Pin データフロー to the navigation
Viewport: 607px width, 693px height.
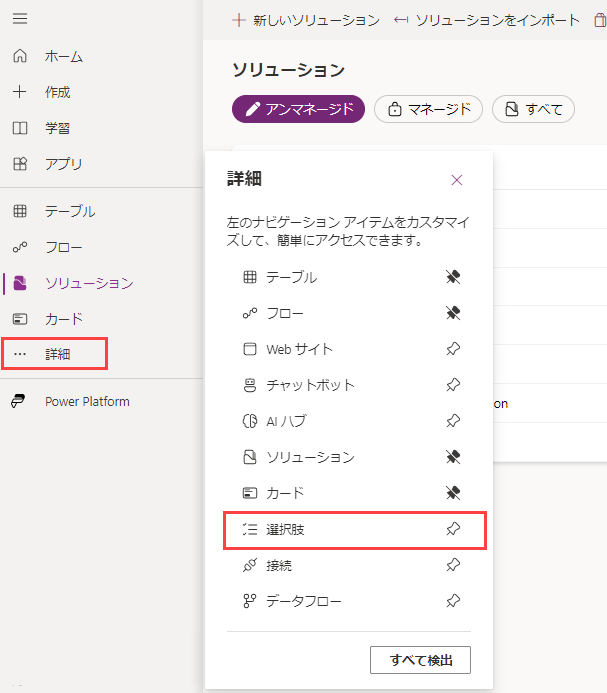tap(453, 601)
